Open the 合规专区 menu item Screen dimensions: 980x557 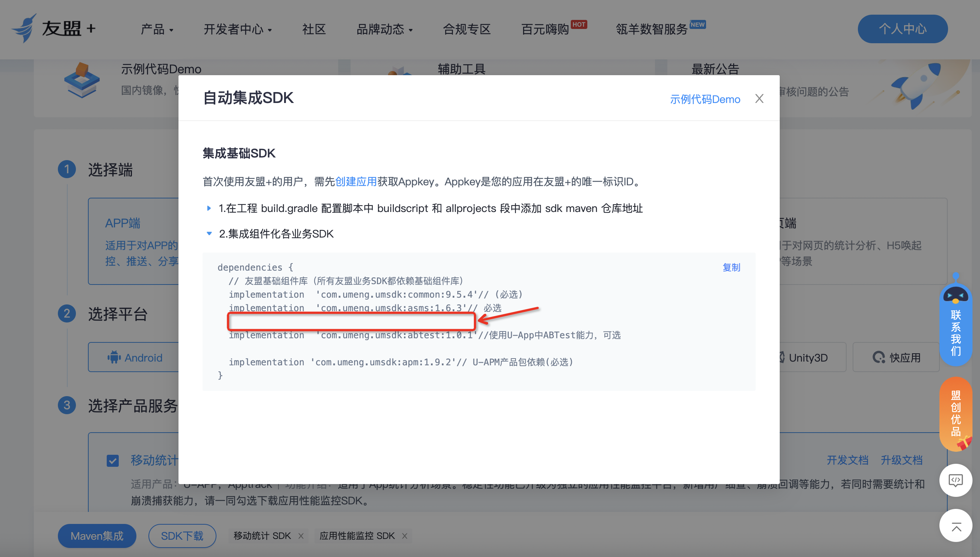[x=466, y=29]
